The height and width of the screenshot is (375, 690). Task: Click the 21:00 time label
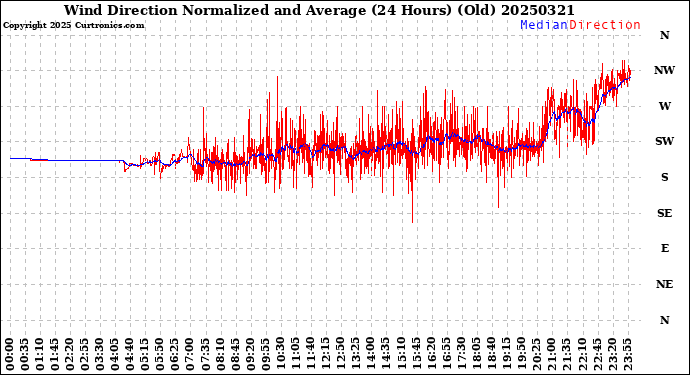tap(553, 354)
